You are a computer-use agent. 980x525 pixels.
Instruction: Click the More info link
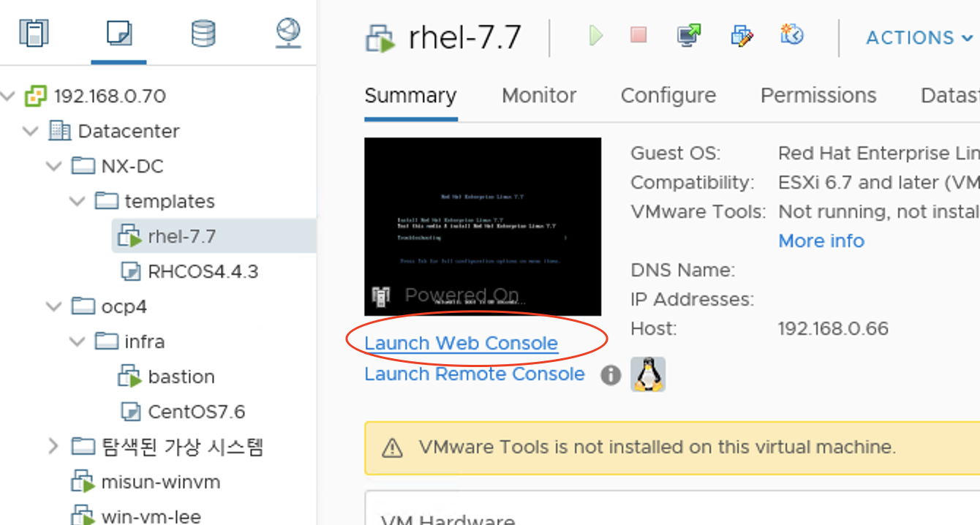pyautogui.click(x=821, y=241)
